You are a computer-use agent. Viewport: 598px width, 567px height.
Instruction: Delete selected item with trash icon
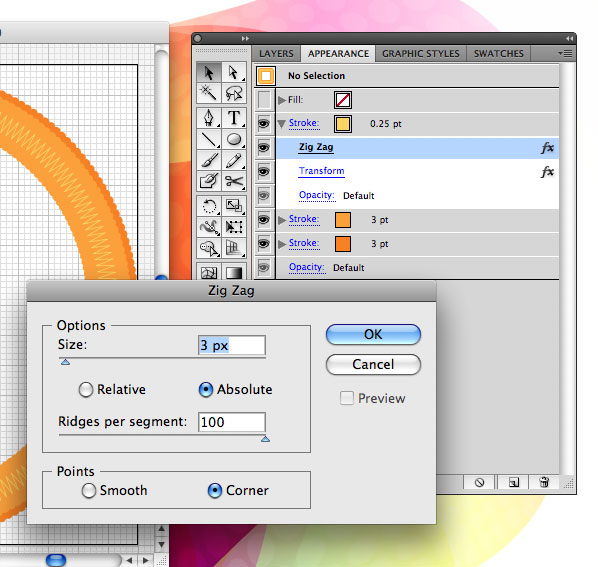[544, 482]
